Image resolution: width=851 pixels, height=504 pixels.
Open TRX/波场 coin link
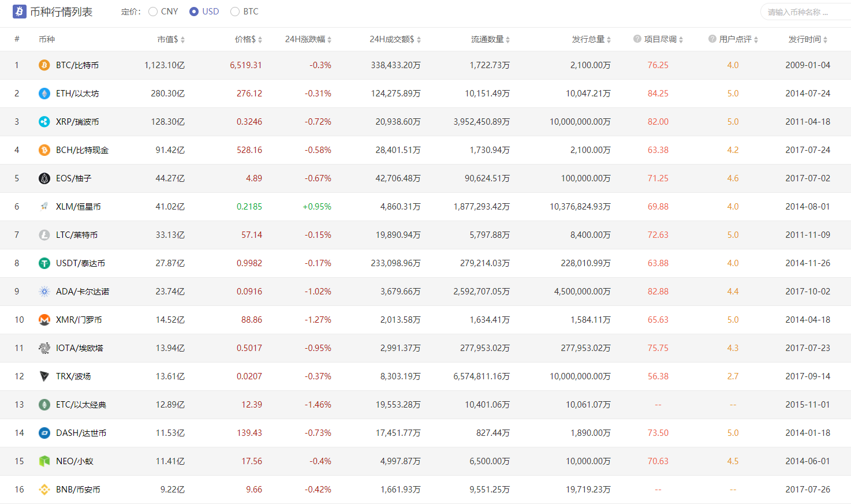[73, 376]
